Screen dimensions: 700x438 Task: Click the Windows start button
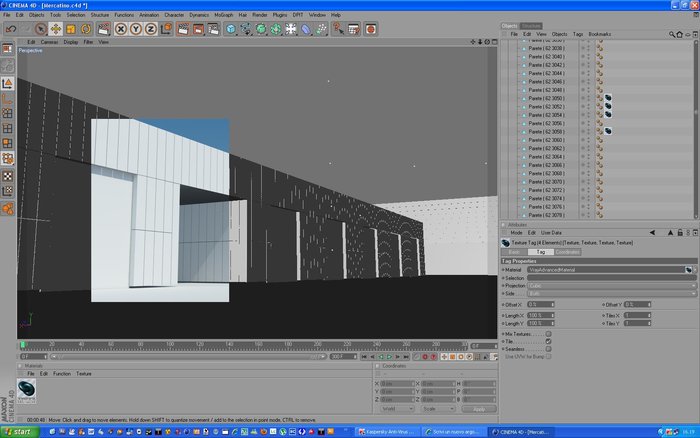click(x=20, y=432)
